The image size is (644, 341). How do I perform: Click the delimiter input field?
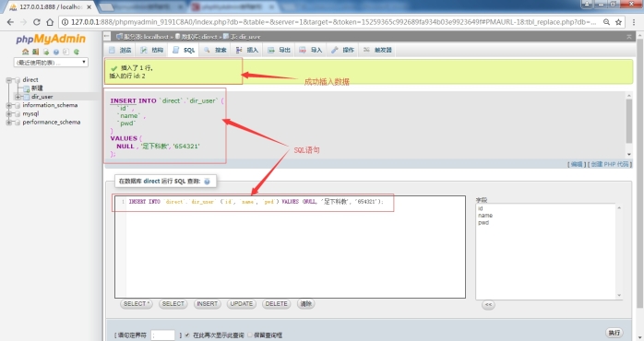coord(163,335)
